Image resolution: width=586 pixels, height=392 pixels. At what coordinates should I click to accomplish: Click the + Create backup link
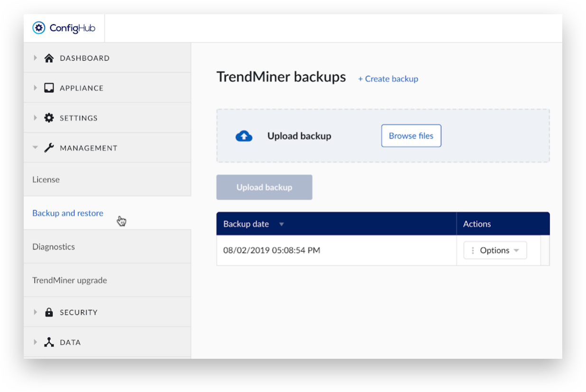(388, 79)
